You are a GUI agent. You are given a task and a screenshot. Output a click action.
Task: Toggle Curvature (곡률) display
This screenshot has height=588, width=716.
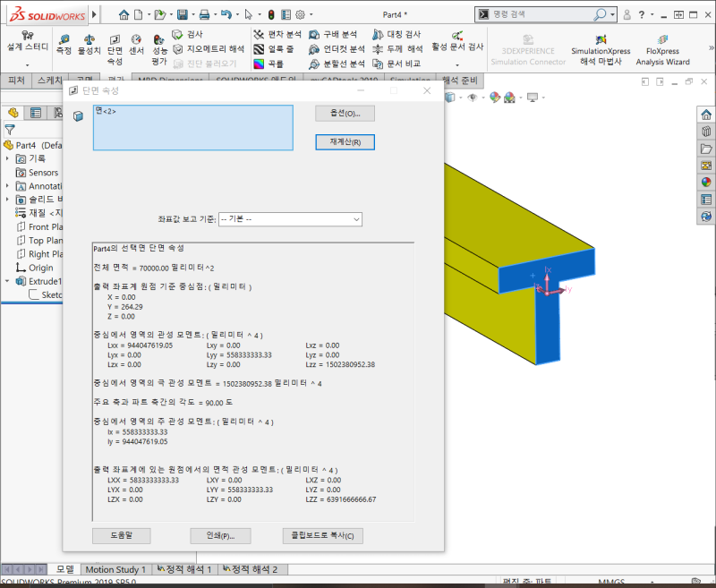tap(268, 64)
